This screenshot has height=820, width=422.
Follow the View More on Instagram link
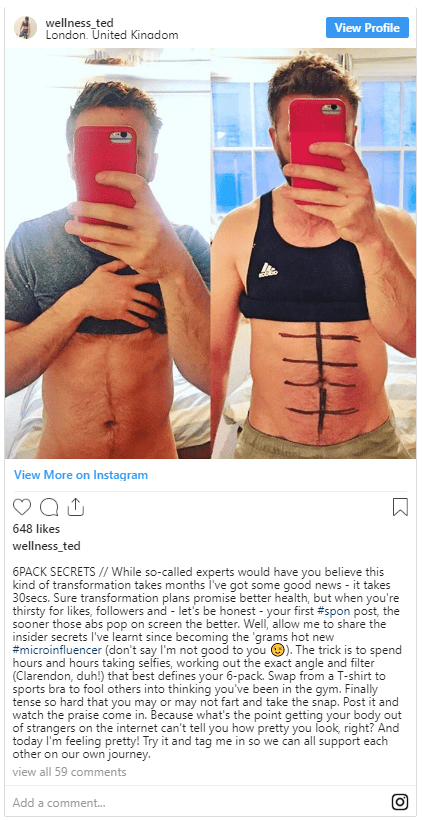click(81, 475)
